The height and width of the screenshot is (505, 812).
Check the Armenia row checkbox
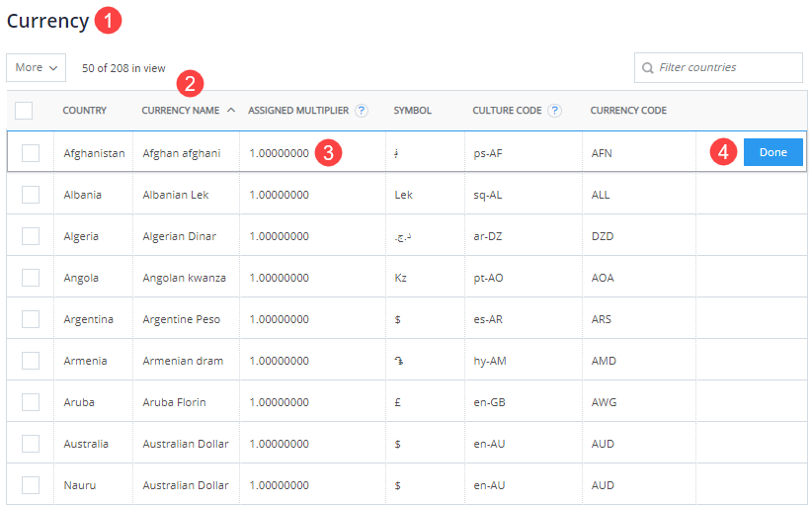coord(31,361)
